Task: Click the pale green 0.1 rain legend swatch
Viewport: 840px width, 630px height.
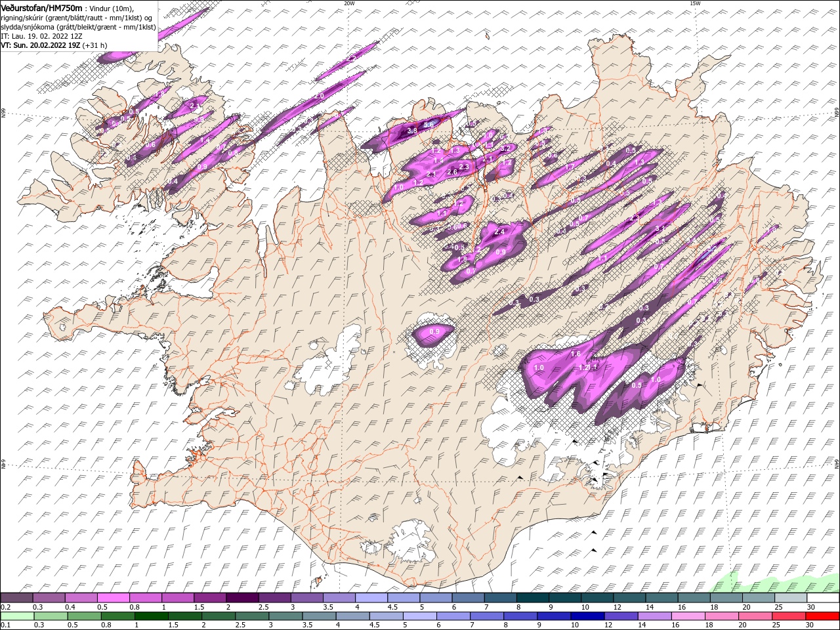Action: [x=16, y=616]
